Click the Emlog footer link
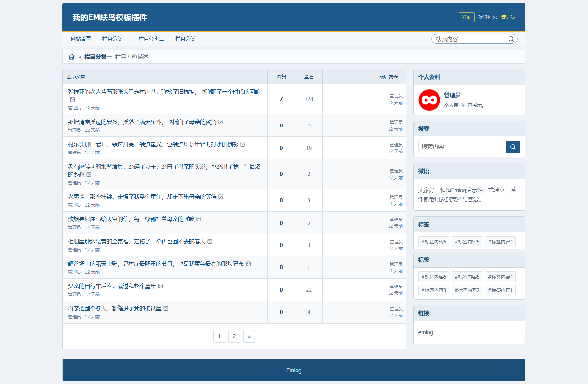This screenshot has width=588, height=384. [x=294, y=370]
